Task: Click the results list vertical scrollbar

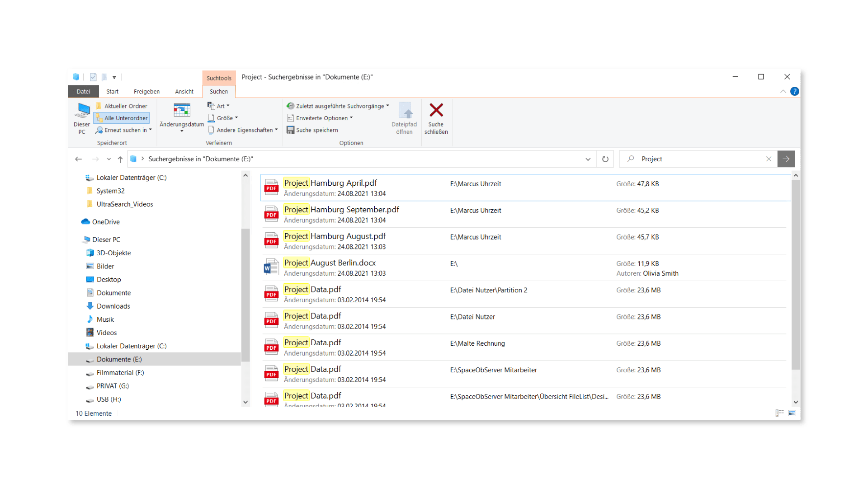Action: click(796, 275)
